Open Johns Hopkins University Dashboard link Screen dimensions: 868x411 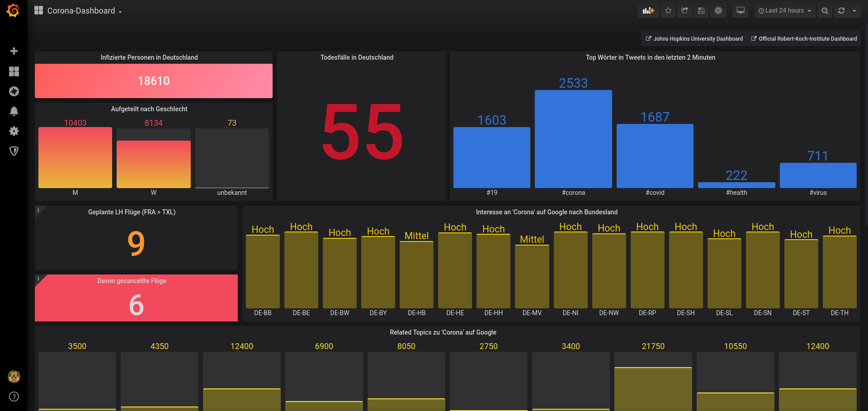pyautogui.click(x=694, y=39)
